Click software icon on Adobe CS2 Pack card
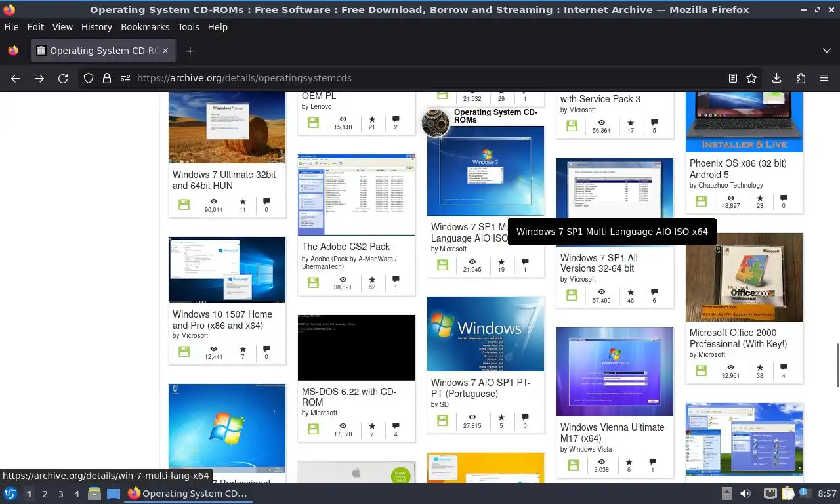840x504 pixels. (x=313, y=282)
